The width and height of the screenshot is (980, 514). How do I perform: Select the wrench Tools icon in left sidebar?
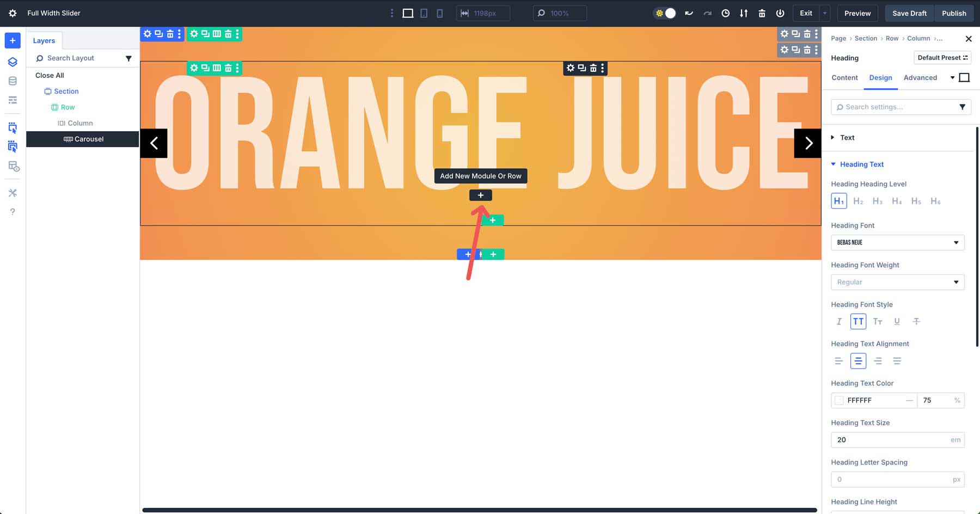pos(13,192)
